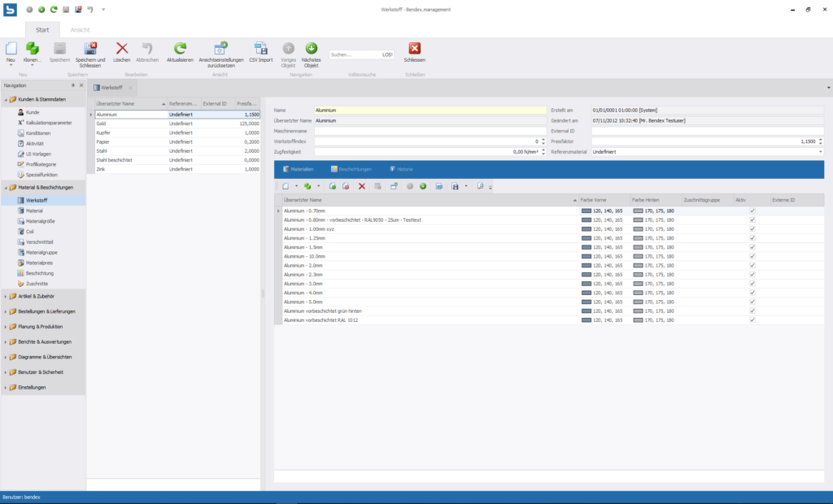Viewport: 833px width, 504px height.
Task: Click into the Maschinenname input field
Action: (430, 130)
